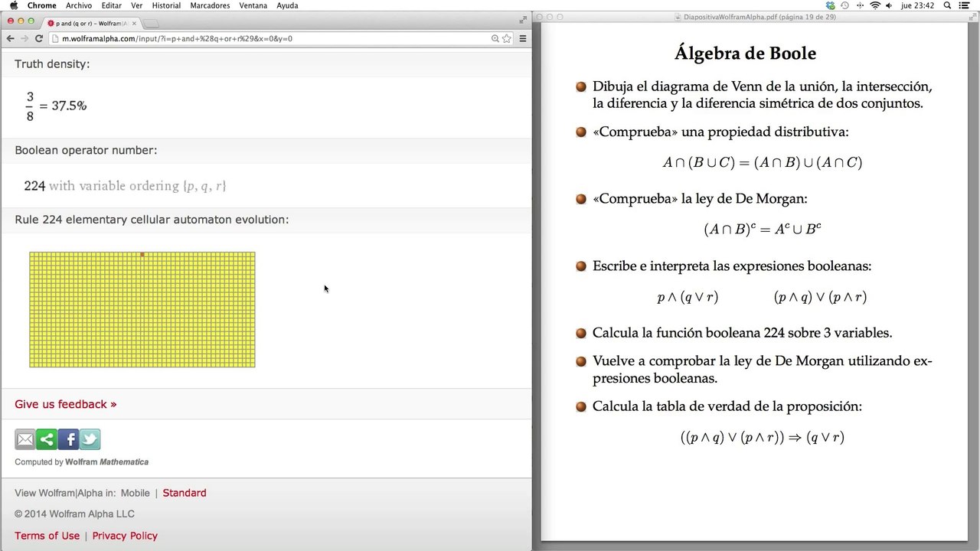Screen dimensions: 980x551
Task: Open the Terms of Use link
Action: [x=47, y=536]
